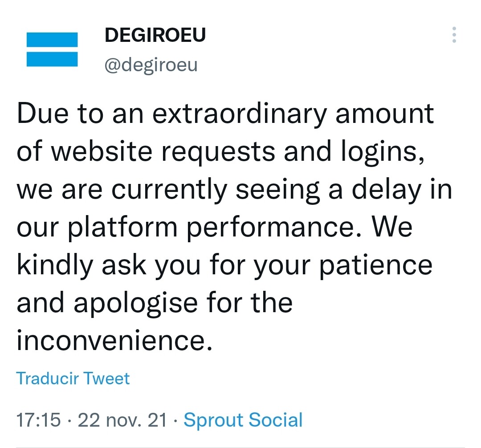Click the 17:15 timestamp
The width and height of the screenshot is (481, 448).
38,420
